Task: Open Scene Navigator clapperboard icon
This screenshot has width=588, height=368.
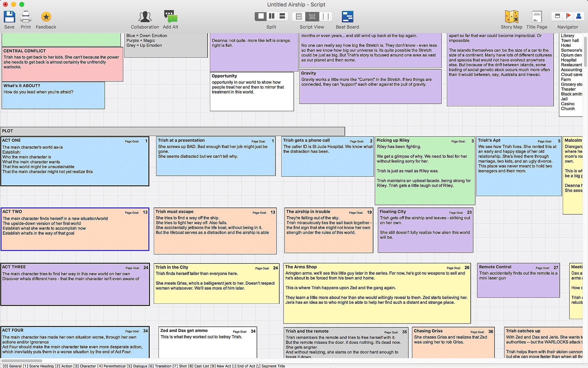Action: point(557,16)
